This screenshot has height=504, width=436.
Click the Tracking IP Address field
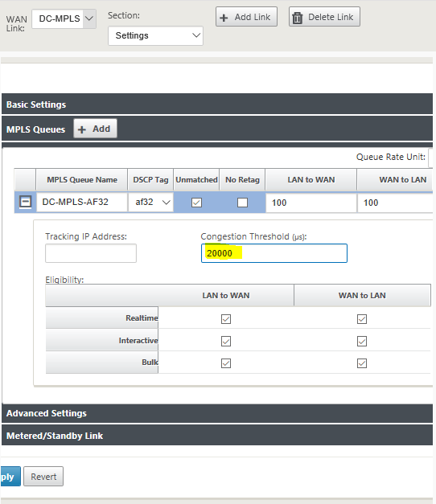click(x=91, y=253)
